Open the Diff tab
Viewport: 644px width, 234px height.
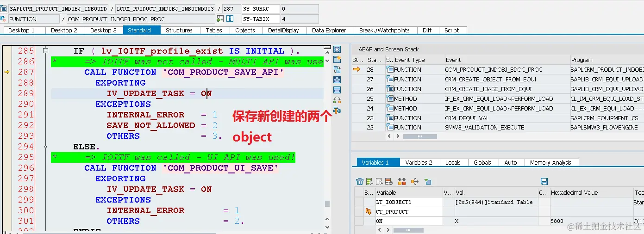pyautogui.click(x=427, y=30)
